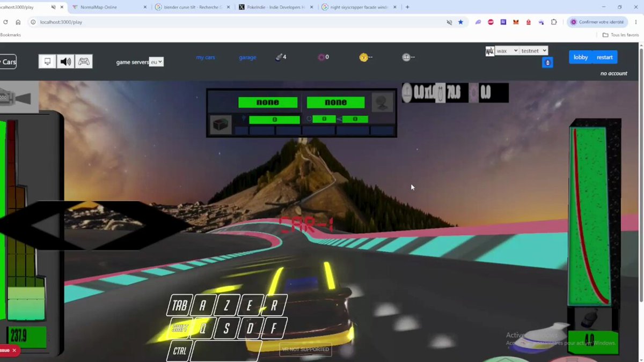Click the monitor display mode icon

tap(48, 62)
